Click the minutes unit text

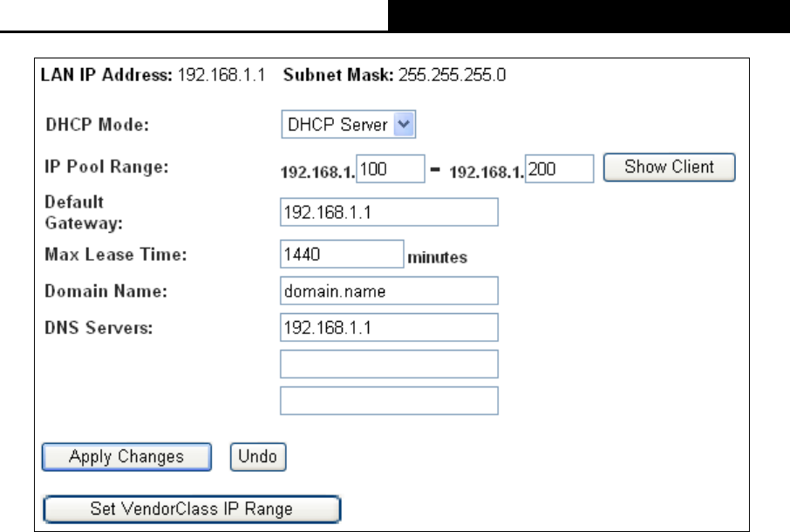tap(438, 257)
